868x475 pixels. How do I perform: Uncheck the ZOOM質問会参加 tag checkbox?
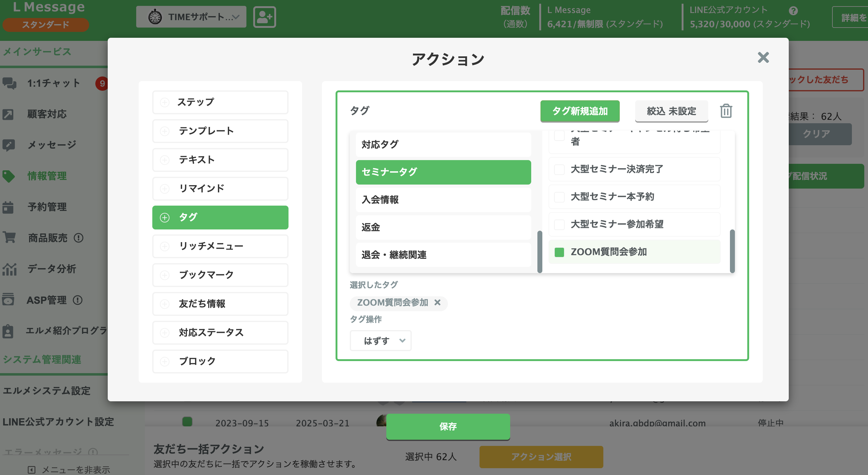tap(559, 252)
